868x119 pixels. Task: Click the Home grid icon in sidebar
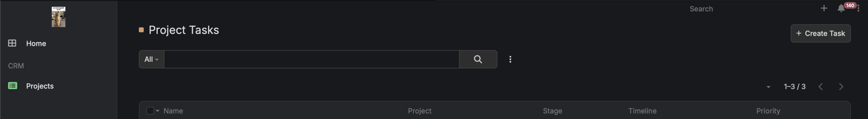coord(12,43)
